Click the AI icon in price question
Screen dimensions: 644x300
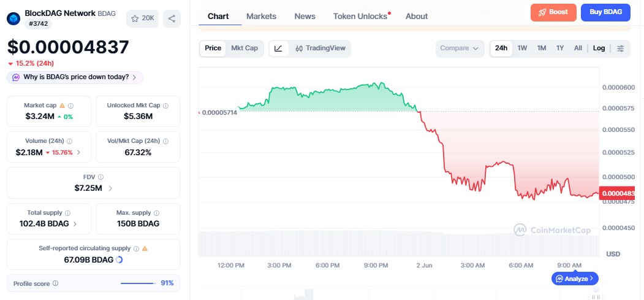click(15, 77)
